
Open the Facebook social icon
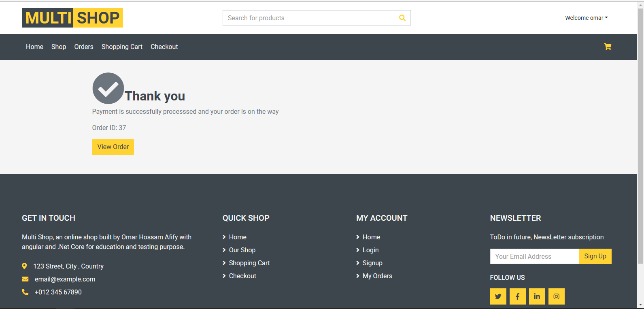click(x=518, y=296)
